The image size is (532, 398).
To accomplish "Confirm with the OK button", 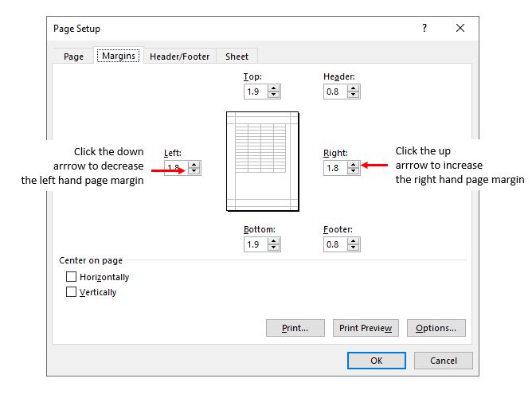I will (x=377, y=361).
